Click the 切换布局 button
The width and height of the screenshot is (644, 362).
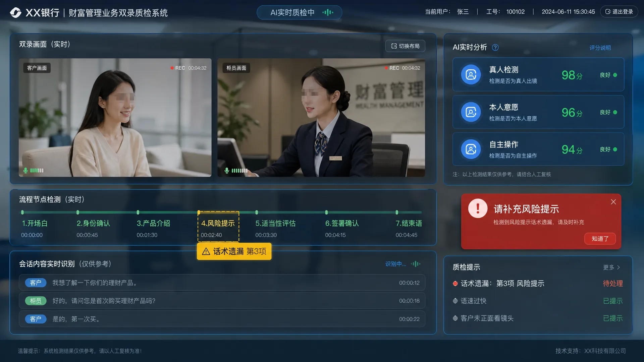point(405,46)
